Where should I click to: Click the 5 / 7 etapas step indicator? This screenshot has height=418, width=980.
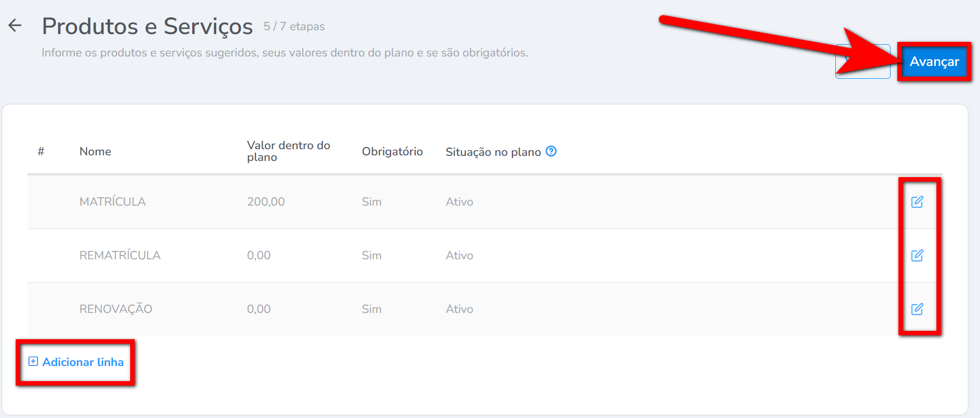tap(294, 26)
